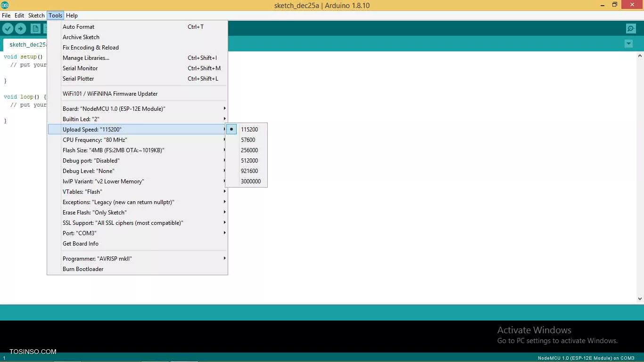Expand lwIP Variant submenu

coord(138,181)
